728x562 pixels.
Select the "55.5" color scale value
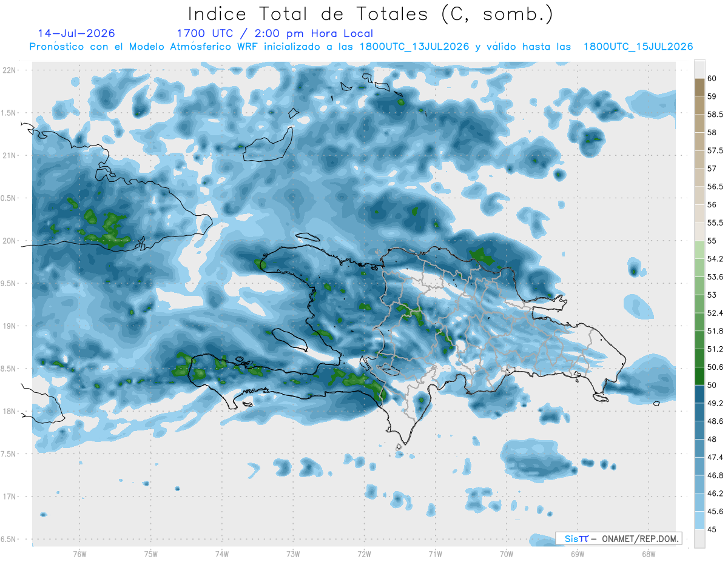point(716,222)
